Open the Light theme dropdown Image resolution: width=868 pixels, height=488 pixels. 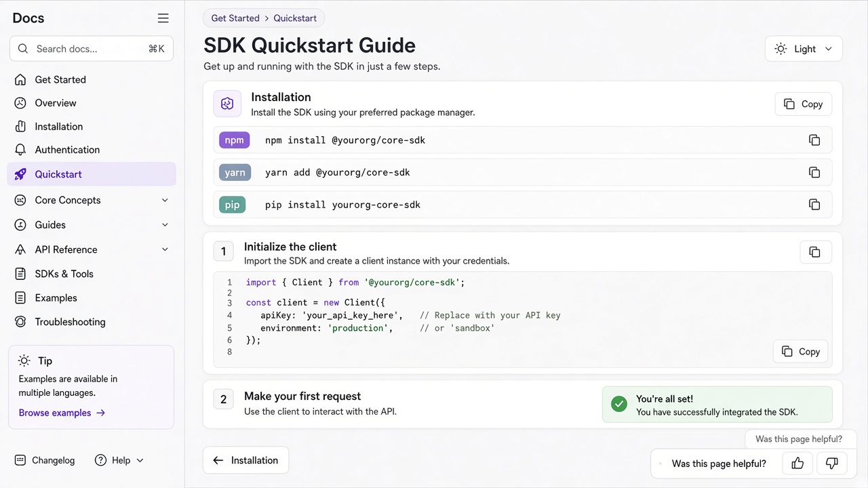click(x=804, y=49)
